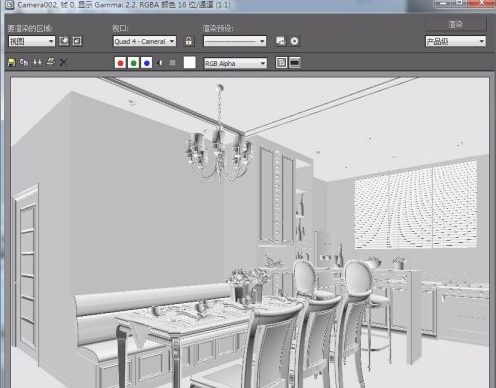Viewport: 496px width, 388px height.
Task: Click the 渲染 render button
Action: pos(455,24)
